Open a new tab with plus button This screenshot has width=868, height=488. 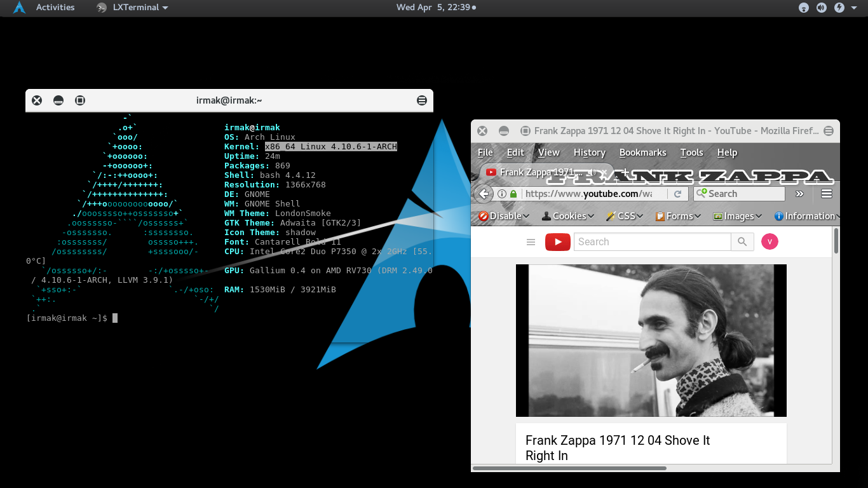click(625, 172)
